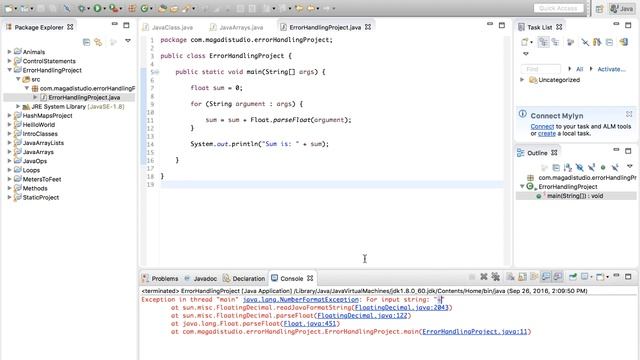Click Synchronize Changed icon in Task List
Image resolution: width=640 pixels, height=360 pixels.
(x=597, y=42)
